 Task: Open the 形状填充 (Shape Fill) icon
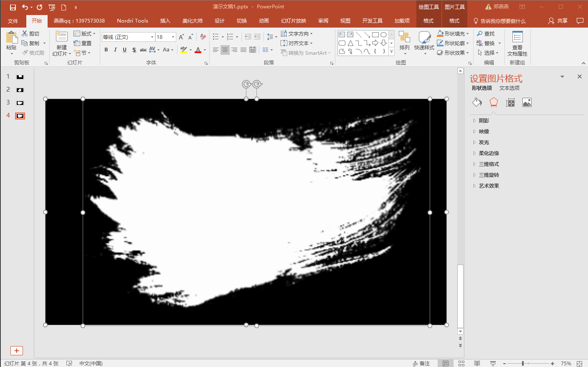[x=440, y=33]
